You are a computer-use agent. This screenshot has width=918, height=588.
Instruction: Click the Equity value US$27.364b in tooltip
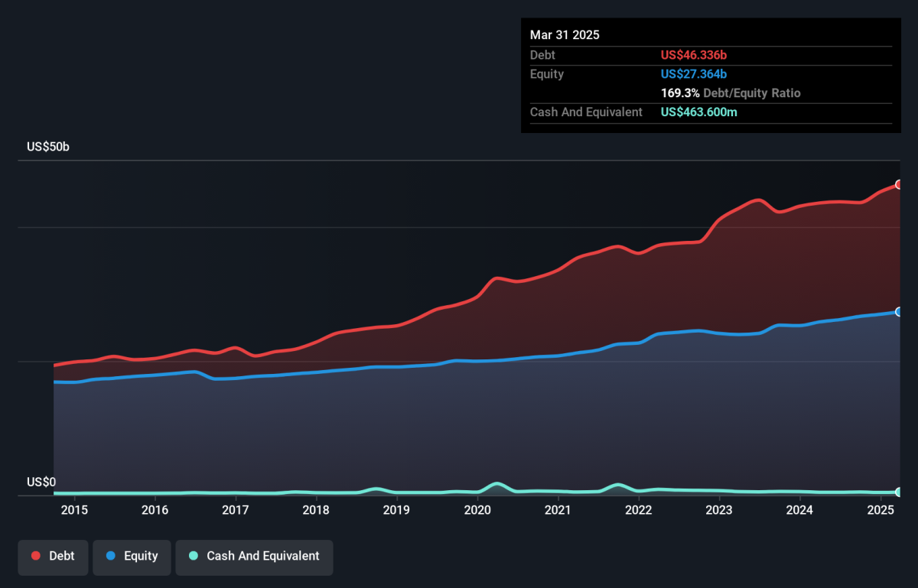point(694,74)
